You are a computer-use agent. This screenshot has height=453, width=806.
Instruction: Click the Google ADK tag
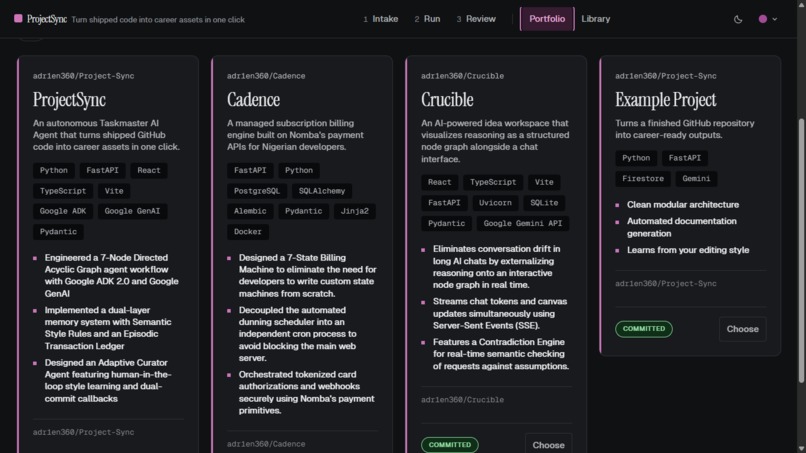pyautogui.click(x=63, y=211)
